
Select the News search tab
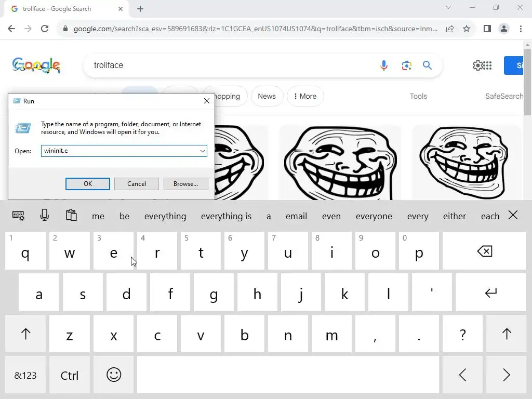click(267, 96)
